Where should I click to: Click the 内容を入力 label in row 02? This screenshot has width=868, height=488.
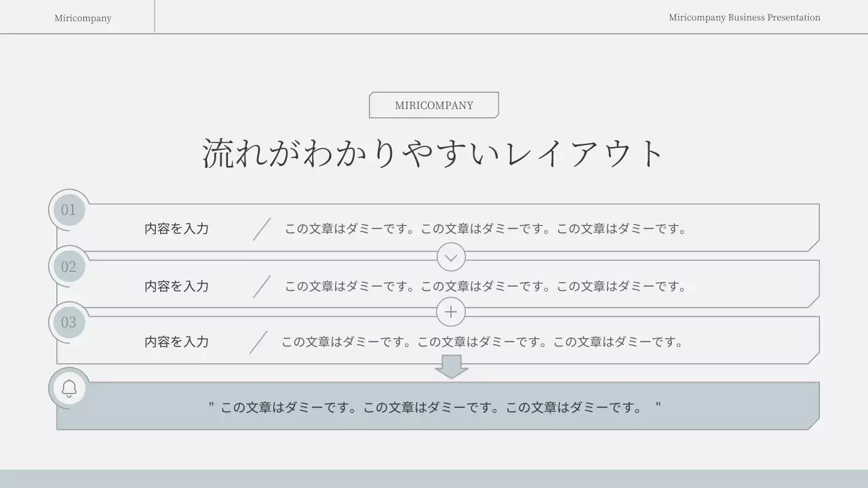(176, 285)
